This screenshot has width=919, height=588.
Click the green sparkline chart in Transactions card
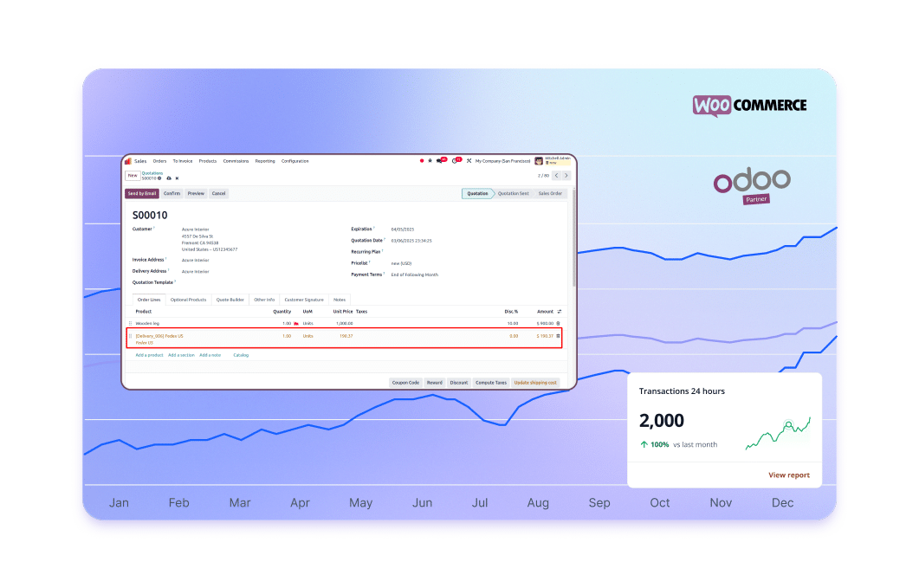pos(778,433)
